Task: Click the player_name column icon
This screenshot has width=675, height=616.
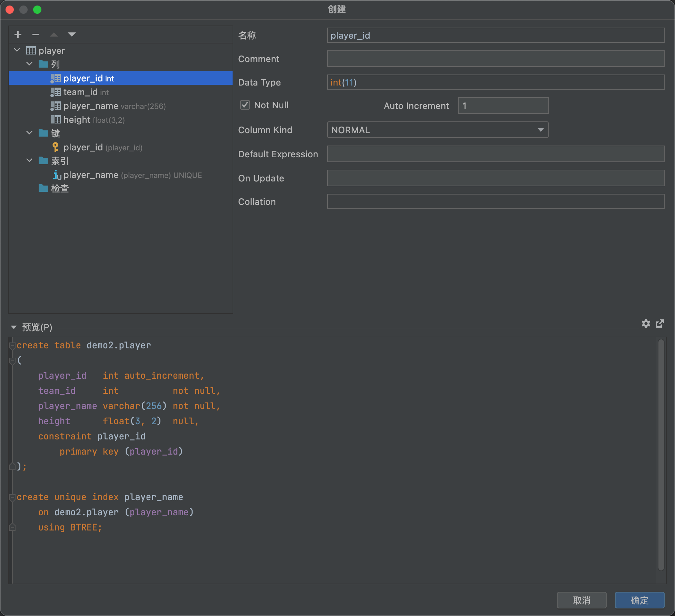Action: (x=56, y=106)
